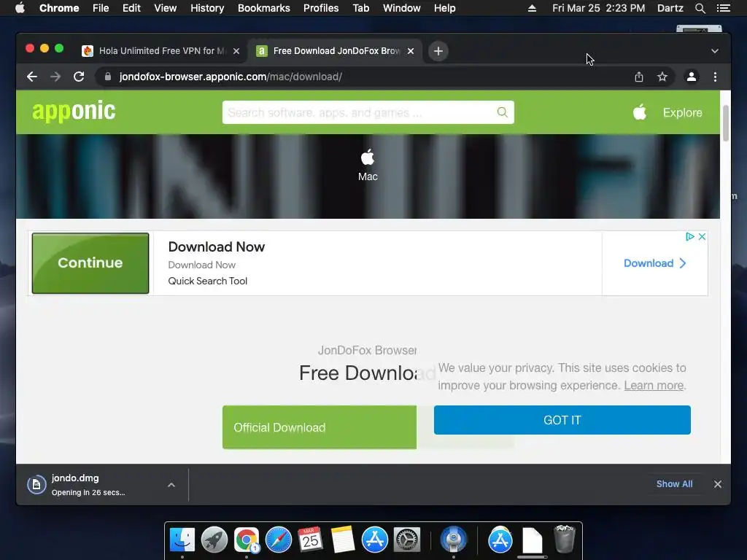
Task: Open a new tab with plus button
Action: click(x=438, y=51)
